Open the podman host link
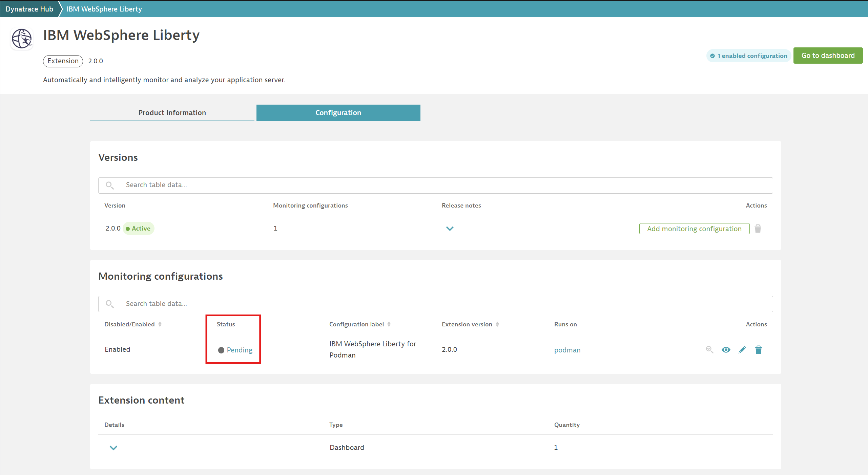The image size is (868, 475). tap(567, 350)
